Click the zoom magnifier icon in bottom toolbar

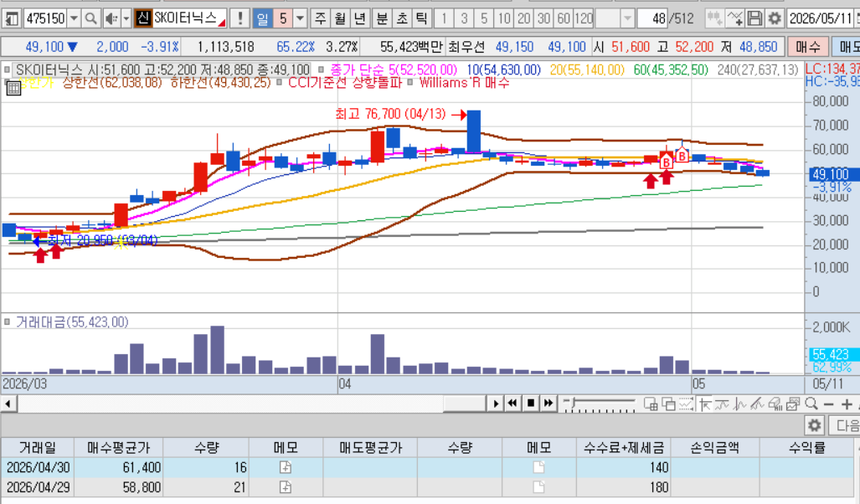811,404
